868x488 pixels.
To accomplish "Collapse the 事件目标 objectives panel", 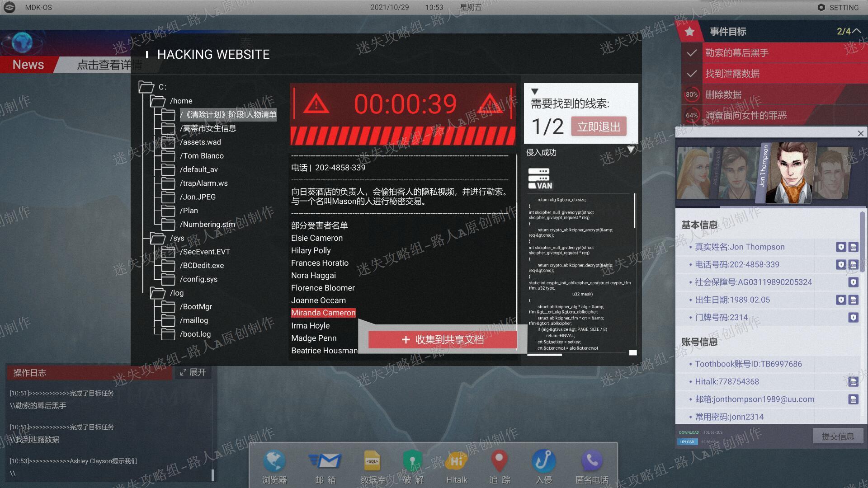I will tap(856, 31).
